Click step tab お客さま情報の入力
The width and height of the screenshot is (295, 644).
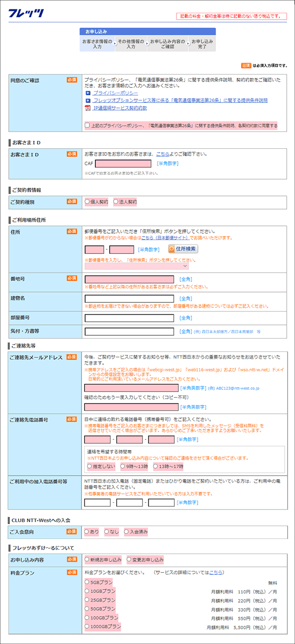(x=97, y=44)
